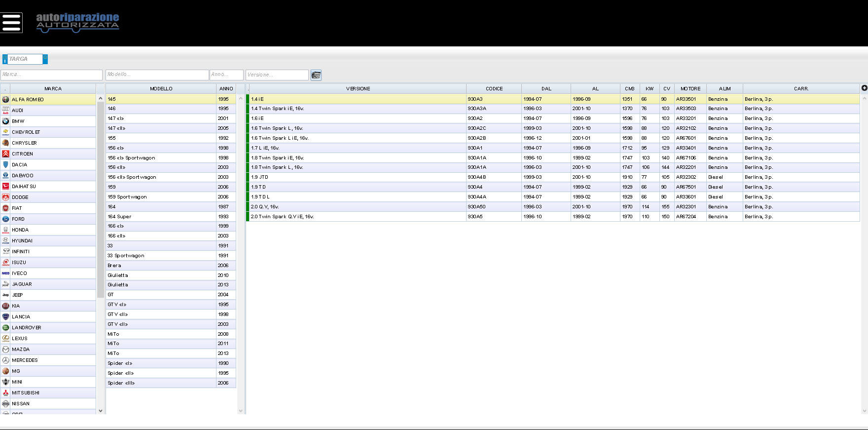This screenshot has height=430, width=868.
Task: Click the Citroen brand logo
Action: click(x=5, y=154)
